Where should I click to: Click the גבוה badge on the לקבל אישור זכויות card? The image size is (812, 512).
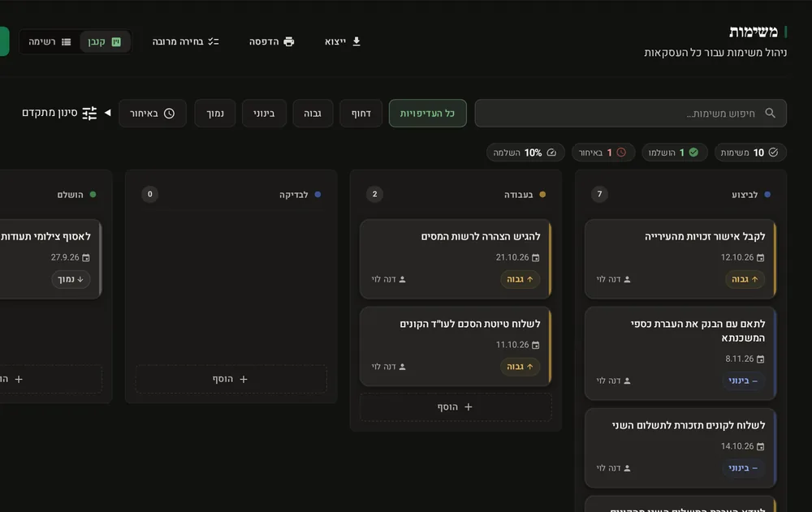(745, 280)
